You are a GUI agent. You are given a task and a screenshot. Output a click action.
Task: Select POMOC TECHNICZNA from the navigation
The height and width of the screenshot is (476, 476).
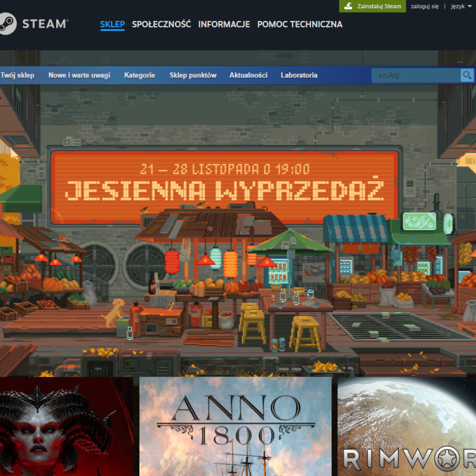tap(299, 24)
